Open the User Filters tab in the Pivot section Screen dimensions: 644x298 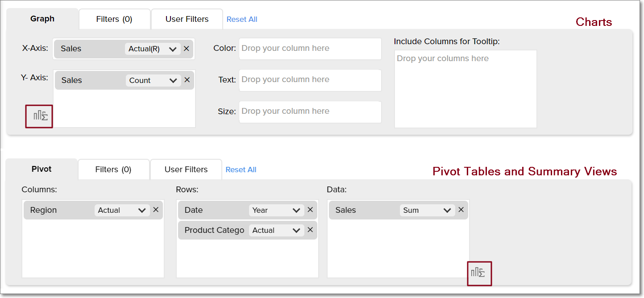(x=186, y=170)
